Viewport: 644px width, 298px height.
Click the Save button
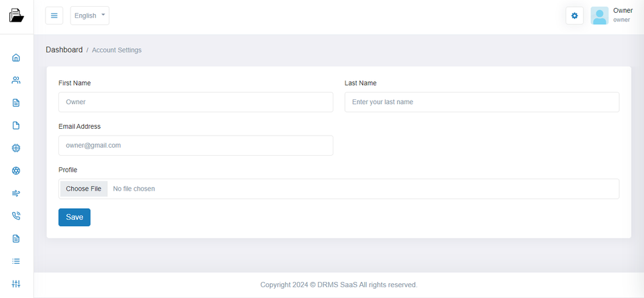tap(74, 217)
